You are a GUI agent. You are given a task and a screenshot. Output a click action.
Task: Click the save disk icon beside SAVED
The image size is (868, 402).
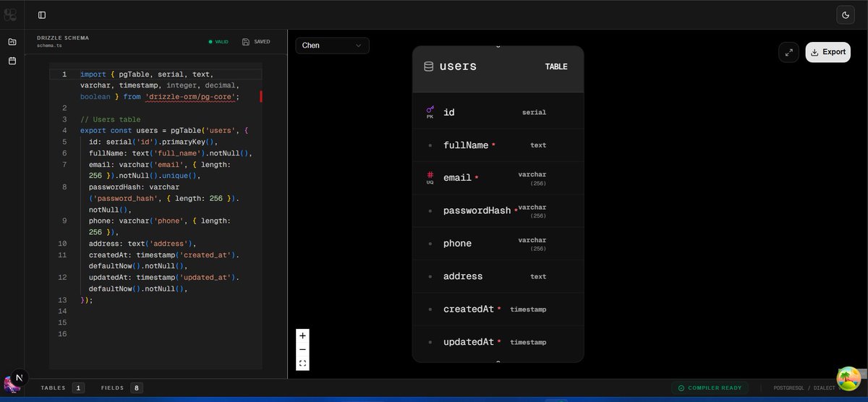tap(246, 42)
